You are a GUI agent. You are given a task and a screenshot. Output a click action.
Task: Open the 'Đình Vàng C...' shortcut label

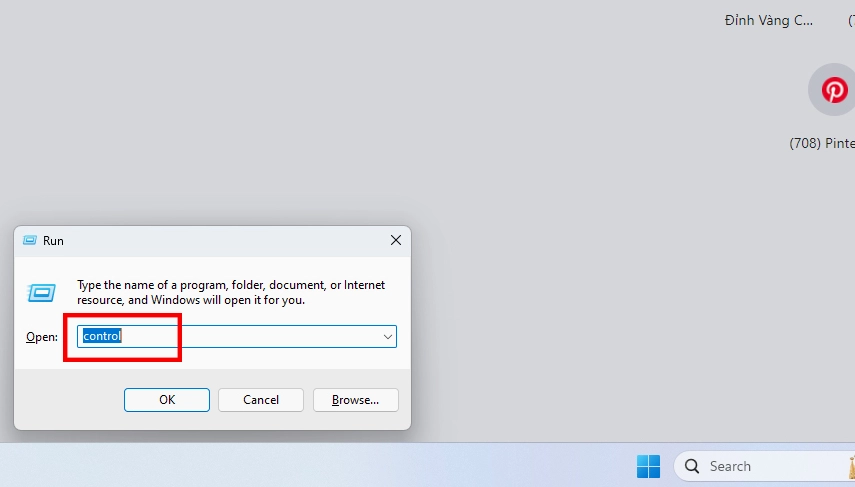tap(769, 20)
